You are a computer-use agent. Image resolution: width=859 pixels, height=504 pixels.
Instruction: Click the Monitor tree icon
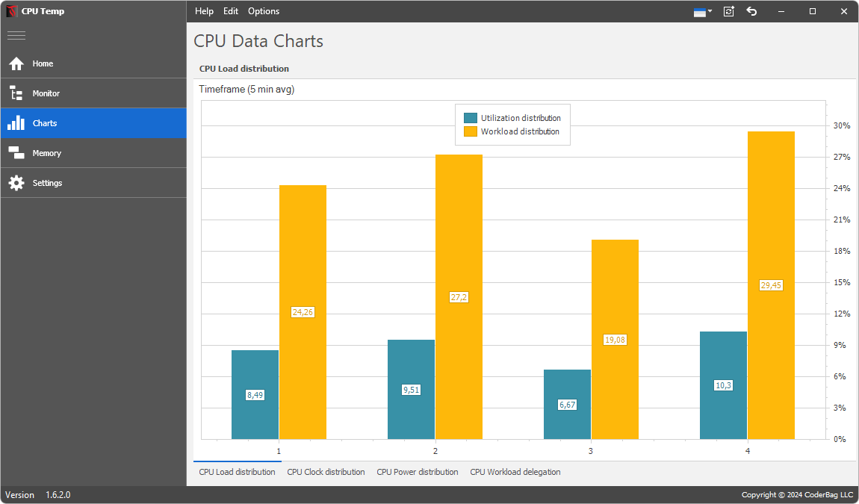(16, 93)
